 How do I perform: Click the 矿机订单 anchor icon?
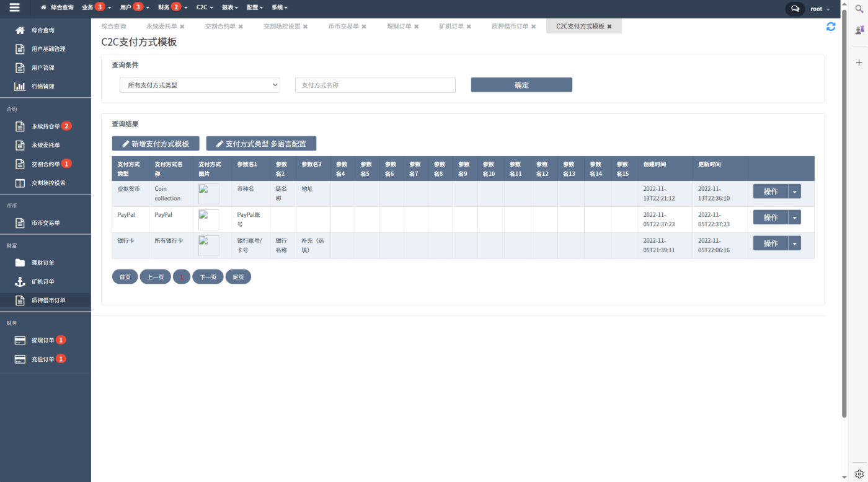20,281
